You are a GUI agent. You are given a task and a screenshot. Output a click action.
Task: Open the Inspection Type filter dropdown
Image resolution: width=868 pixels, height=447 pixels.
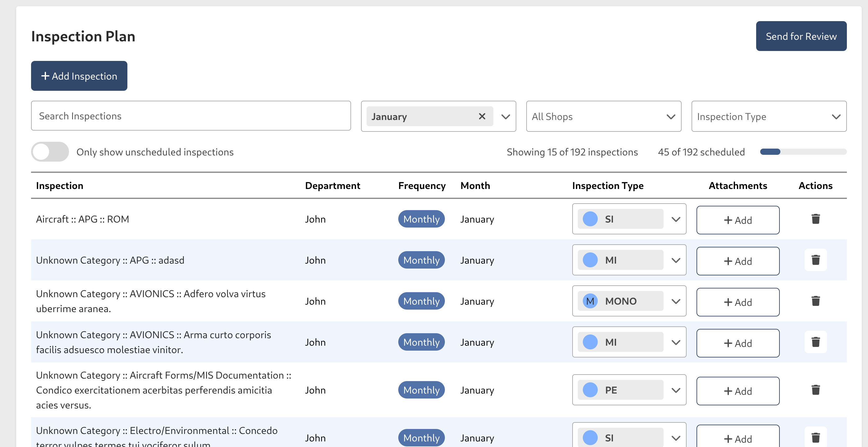point(768,117)
